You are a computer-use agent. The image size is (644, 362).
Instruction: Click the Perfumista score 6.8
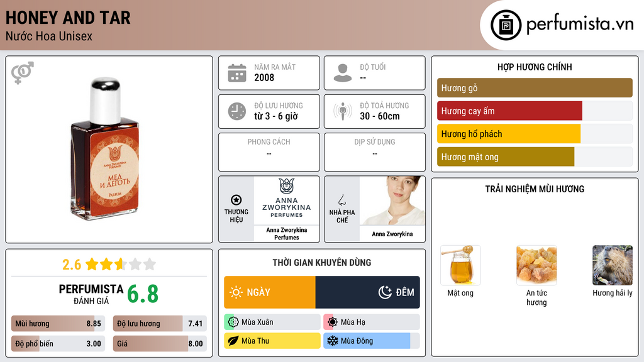(143, 294)
